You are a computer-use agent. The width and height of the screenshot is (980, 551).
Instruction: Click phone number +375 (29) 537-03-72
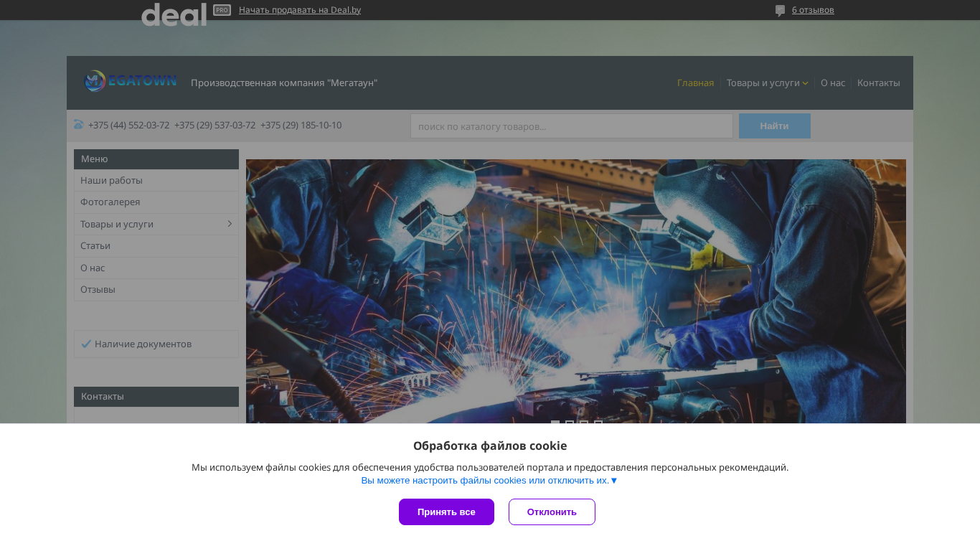[215, 125]
